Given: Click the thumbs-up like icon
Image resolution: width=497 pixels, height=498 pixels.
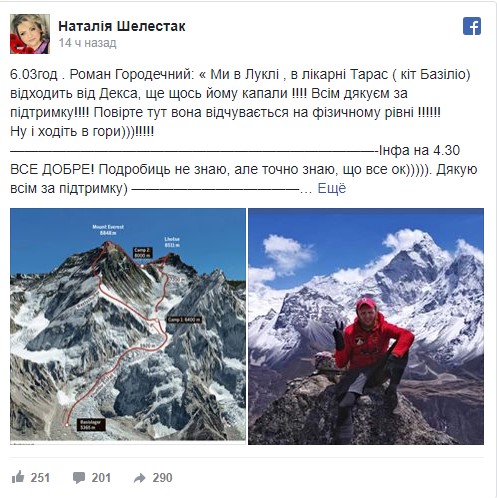Looking at the screenshot, I should pyautogui.click(x=18, y=477).
